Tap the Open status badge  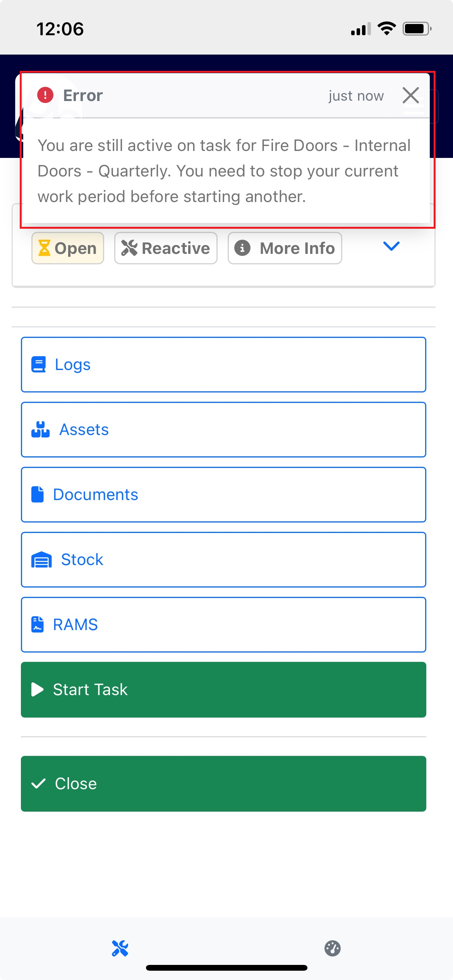tap(68, 248)
